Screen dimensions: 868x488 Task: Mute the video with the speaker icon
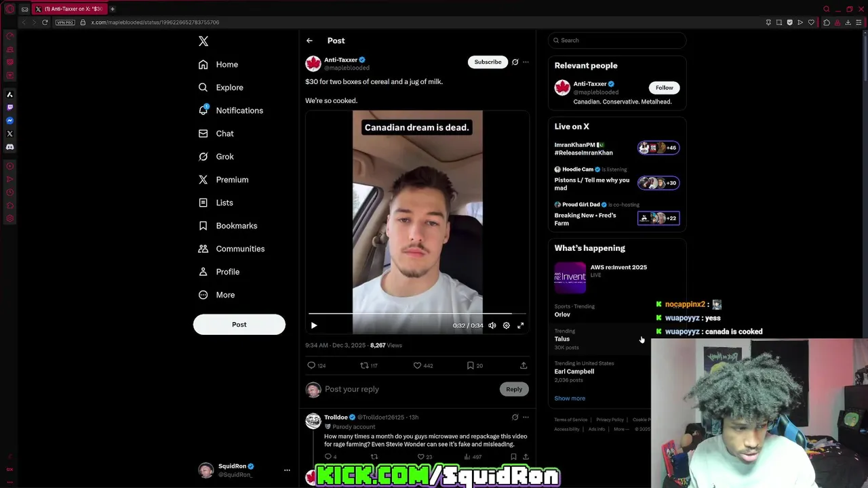pyautogui.click(x=492, y=325)
